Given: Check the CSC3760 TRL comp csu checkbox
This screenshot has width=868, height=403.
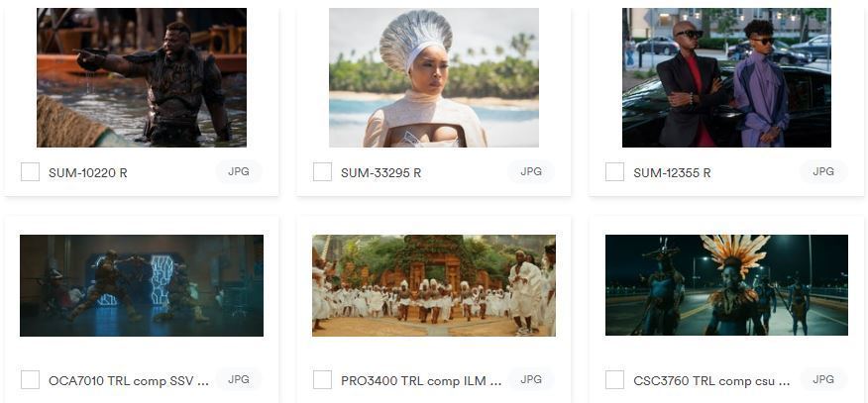Looking at the screenshot, I should (x=614, y=380).
